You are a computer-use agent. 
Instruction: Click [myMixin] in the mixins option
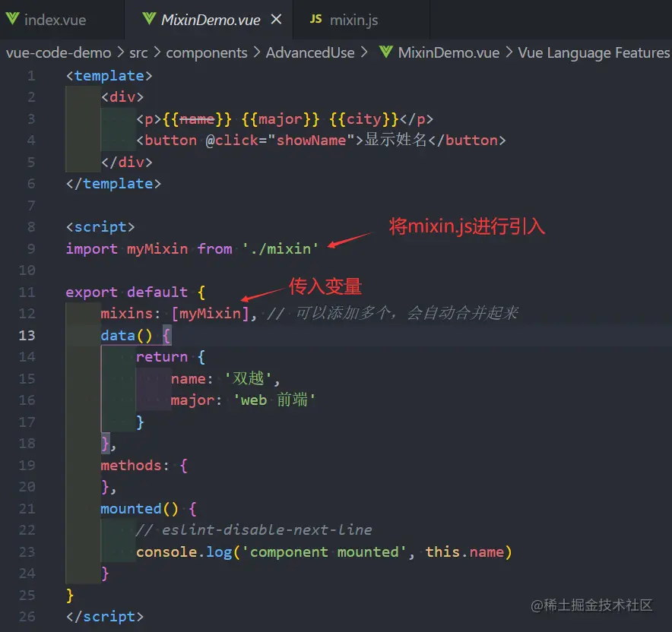pos(211,314)
